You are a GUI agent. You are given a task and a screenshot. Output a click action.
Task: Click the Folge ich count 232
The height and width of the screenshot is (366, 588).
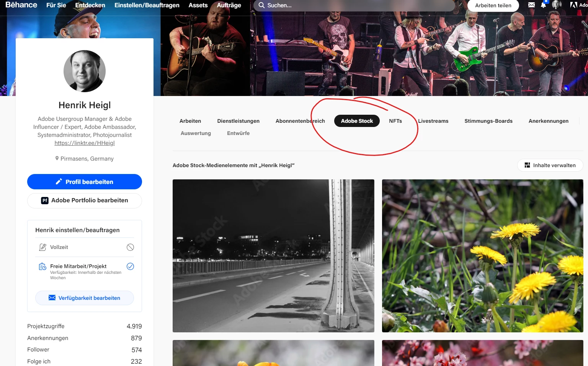136,361
